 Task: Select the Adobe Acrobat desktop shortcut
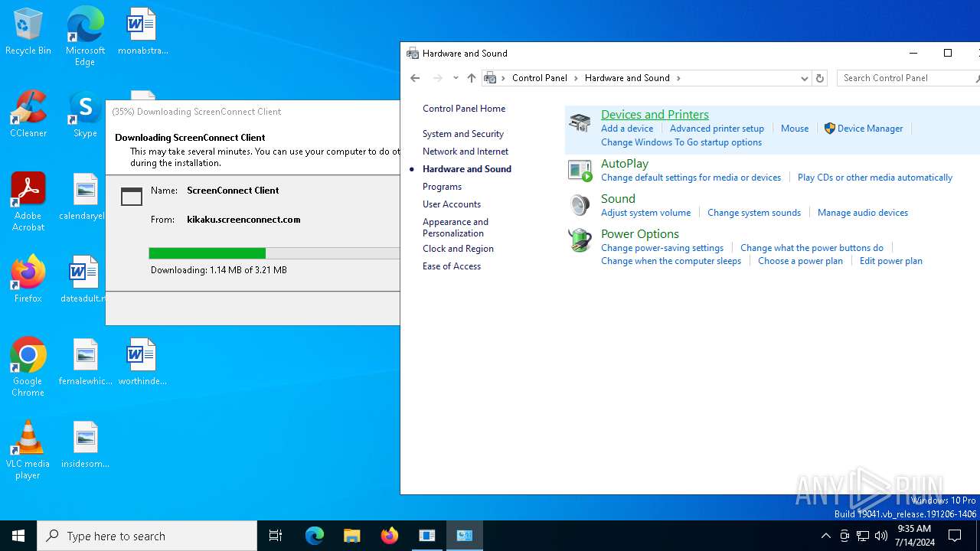[28, 202]
